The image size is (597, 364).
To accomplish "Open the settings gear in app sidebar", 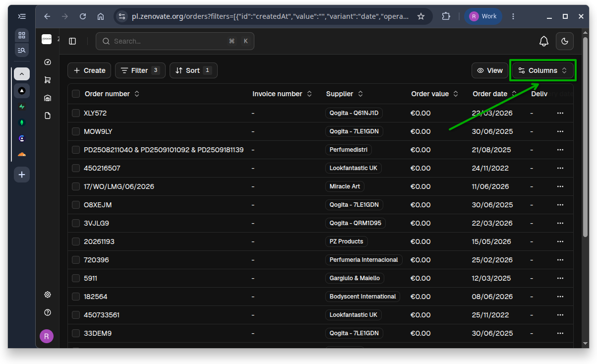I will pyautogui.click(x=48, y=295).
